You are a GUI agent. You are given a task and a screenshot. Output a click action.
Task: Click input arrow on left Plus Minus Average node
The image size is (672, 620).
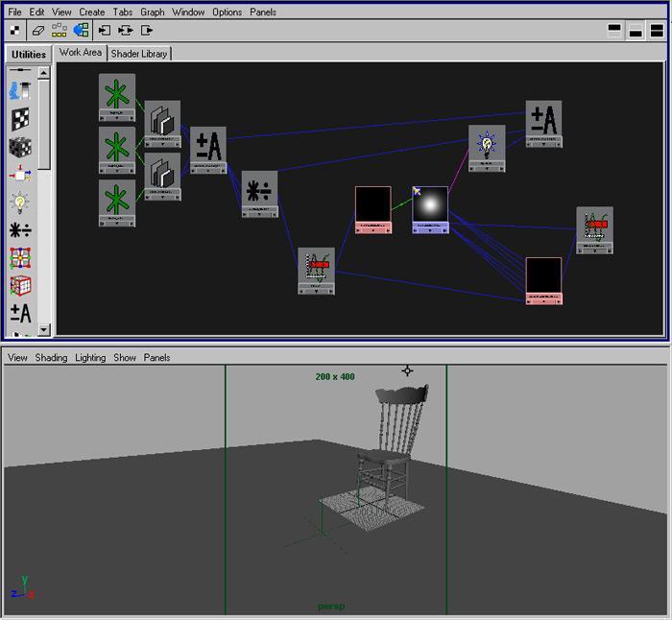click(194, 170)
